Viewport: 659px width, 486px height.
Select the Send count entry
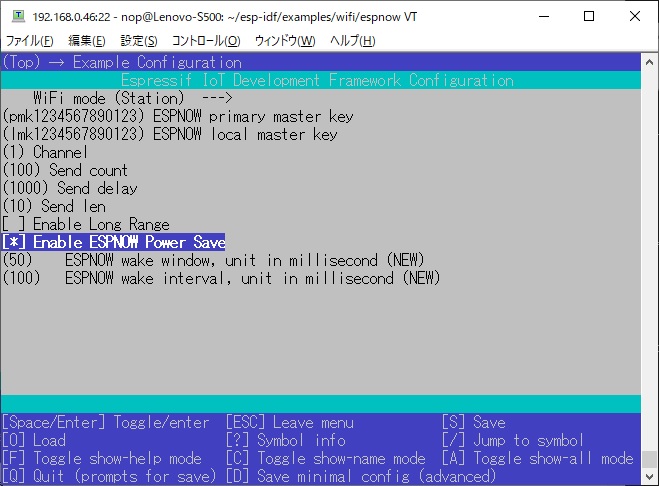65,171
